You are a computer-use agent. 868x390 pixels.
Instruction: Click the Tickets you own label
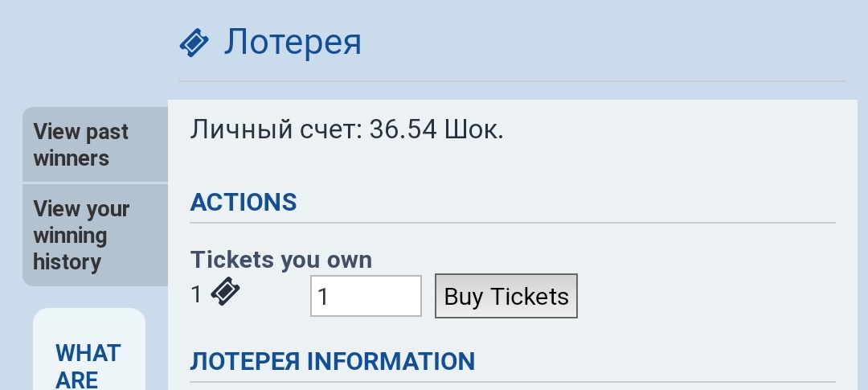pos(280,260)
